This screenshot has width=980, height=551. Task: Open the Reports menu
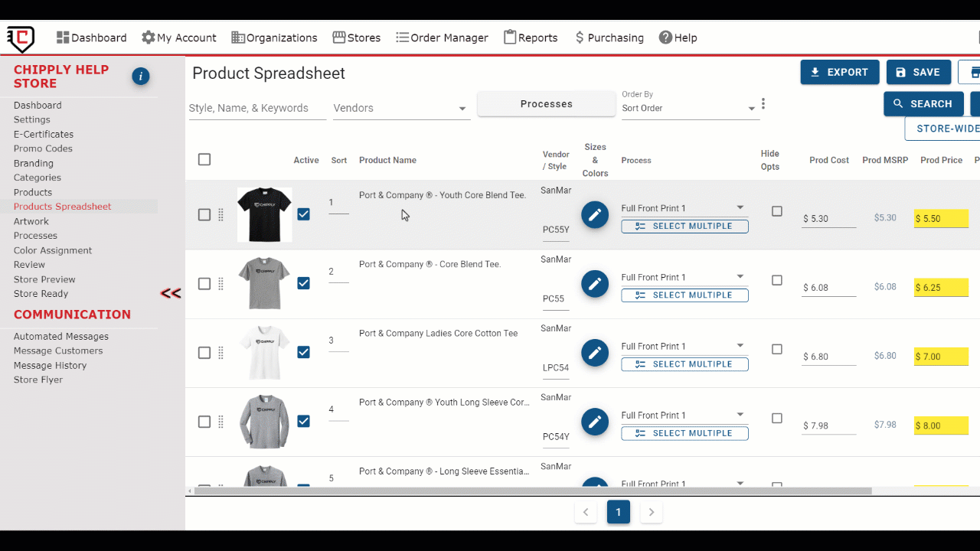click(531, 37)
